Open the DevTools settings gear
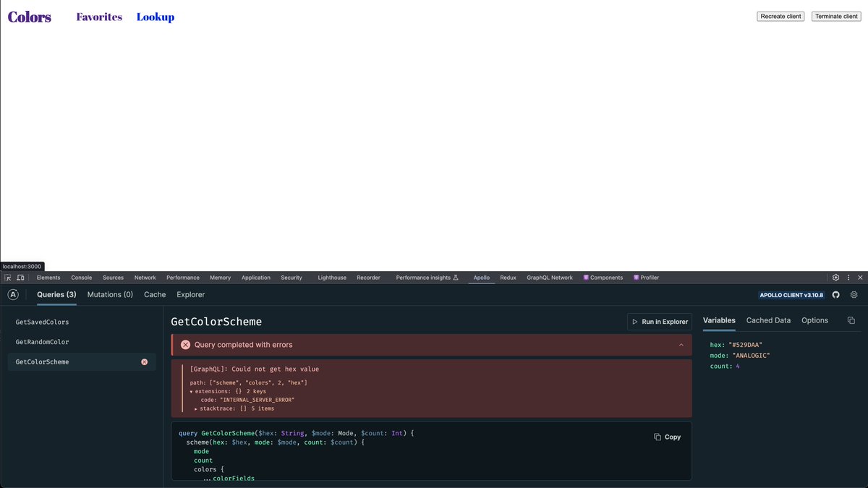Viewport: 868px width, 488px height. 835,278
